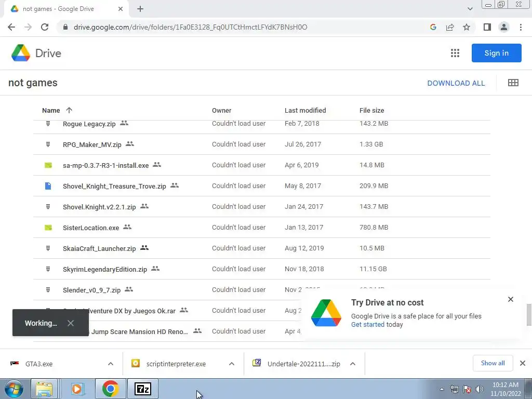
Task: Bookmark this page with star icon
Action: pyautogui.click(x=467, y=27)
